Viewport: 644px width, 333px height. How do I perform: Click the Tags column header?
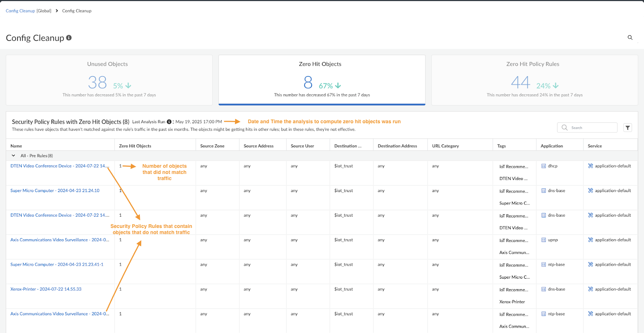pos(502,146)
